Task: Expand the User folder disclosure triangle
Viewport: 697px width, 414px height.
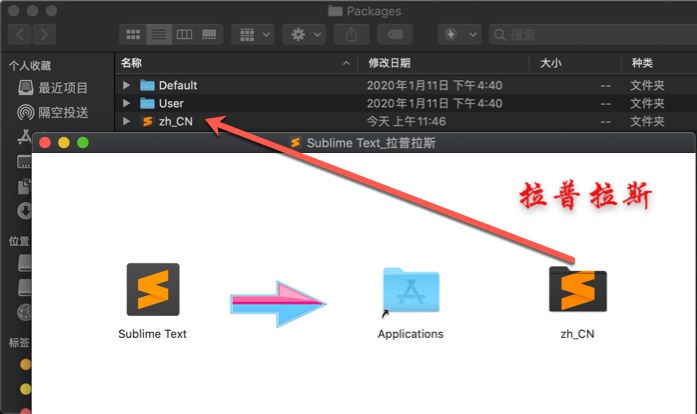Action: click(x=126, y=103)
